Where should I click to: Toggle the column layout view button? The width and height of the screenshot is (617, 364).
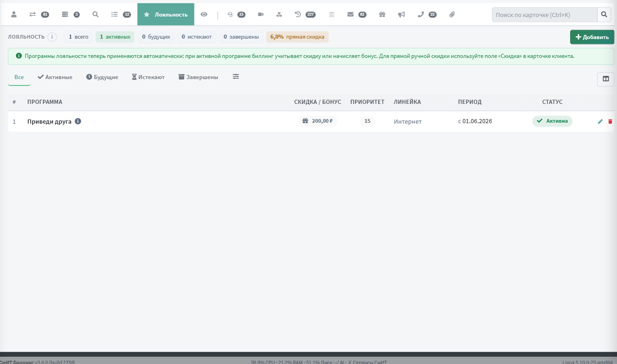coord(606,79)
